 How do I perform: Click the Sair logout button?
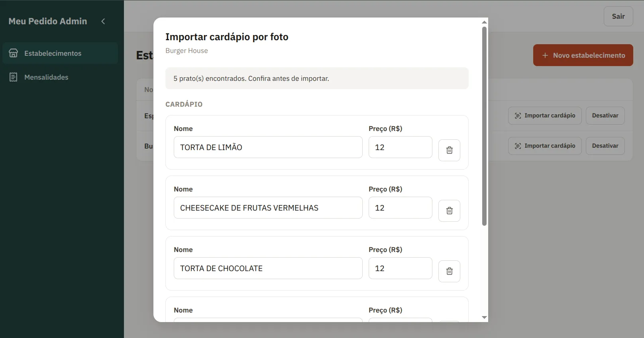(x=618, y=16)
